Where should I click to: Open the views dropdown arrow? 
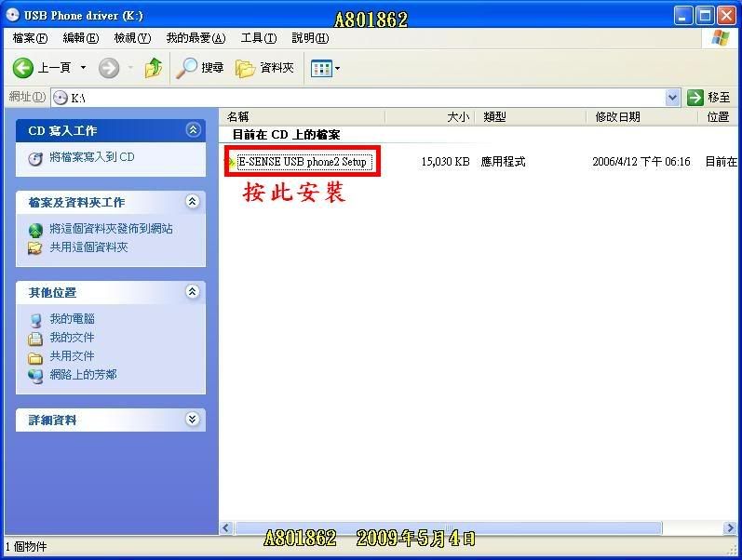pos(337,69)
